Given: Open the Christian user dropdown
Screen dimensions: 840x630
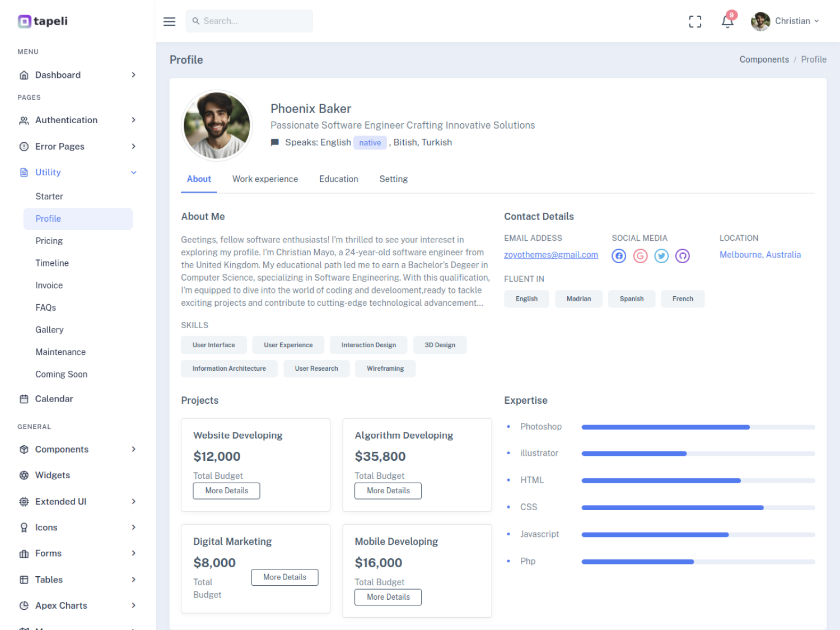Looking at the screenshot, I should (785, 21).
